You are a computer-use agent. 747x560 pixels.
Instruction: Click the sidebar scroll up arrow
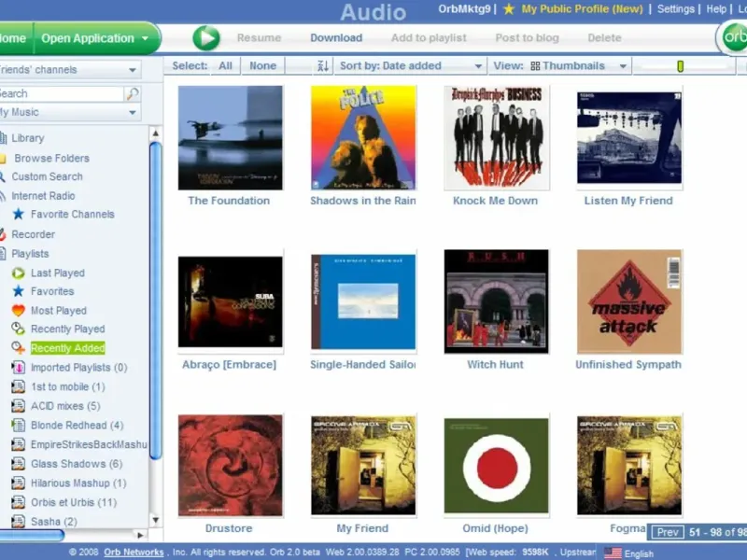(x=155, y=133)
